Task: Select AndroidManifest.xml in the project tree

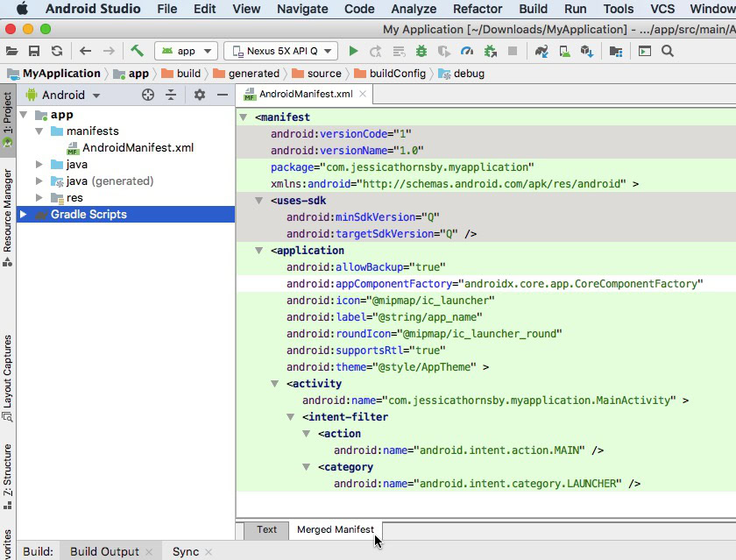Action: pos(138,148)
